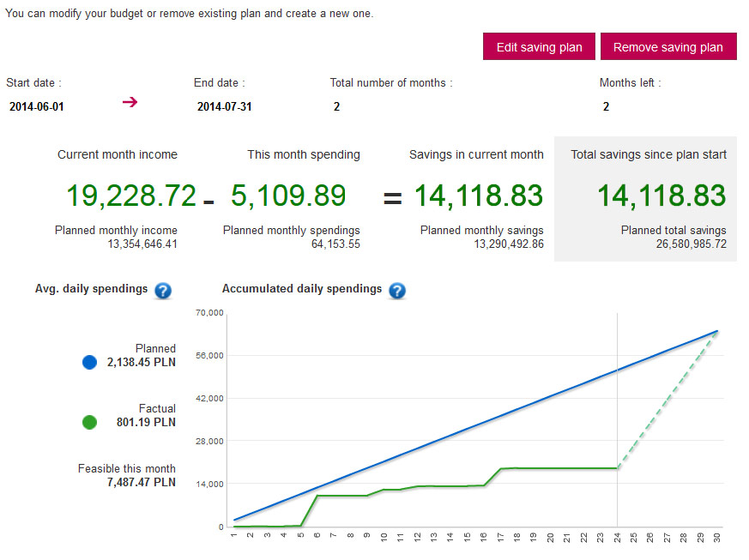Select the end date 2014-07-31
Viewport: 749px width, 560px height.
click(x=224, y=107)
